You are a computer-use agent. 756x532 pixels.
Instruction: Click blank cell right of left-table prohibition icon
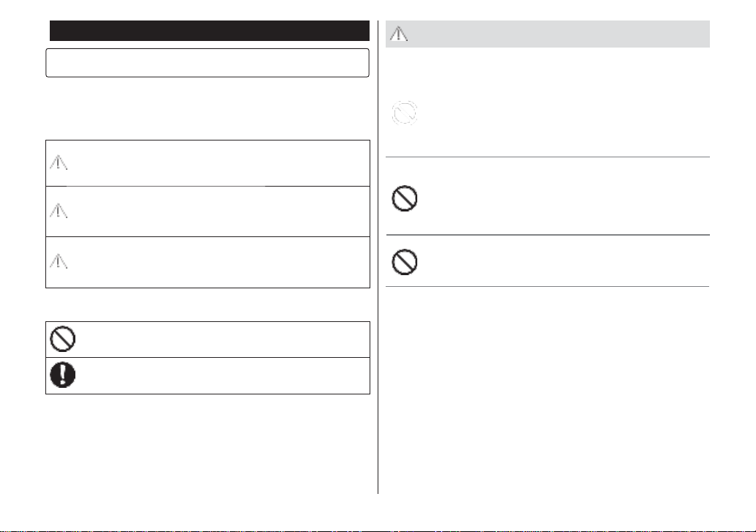[223, 340]
